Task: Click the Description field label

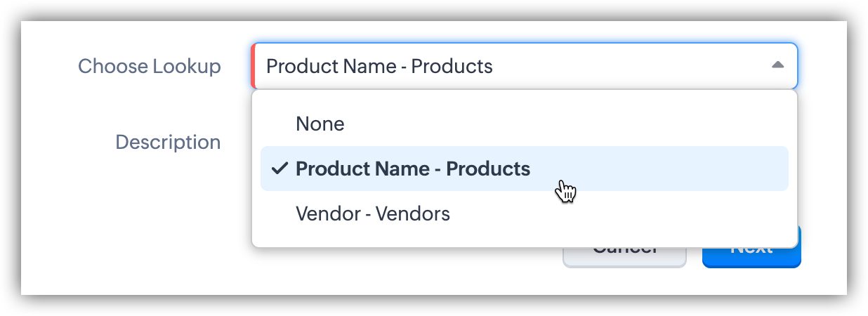Action: [168, 143]
